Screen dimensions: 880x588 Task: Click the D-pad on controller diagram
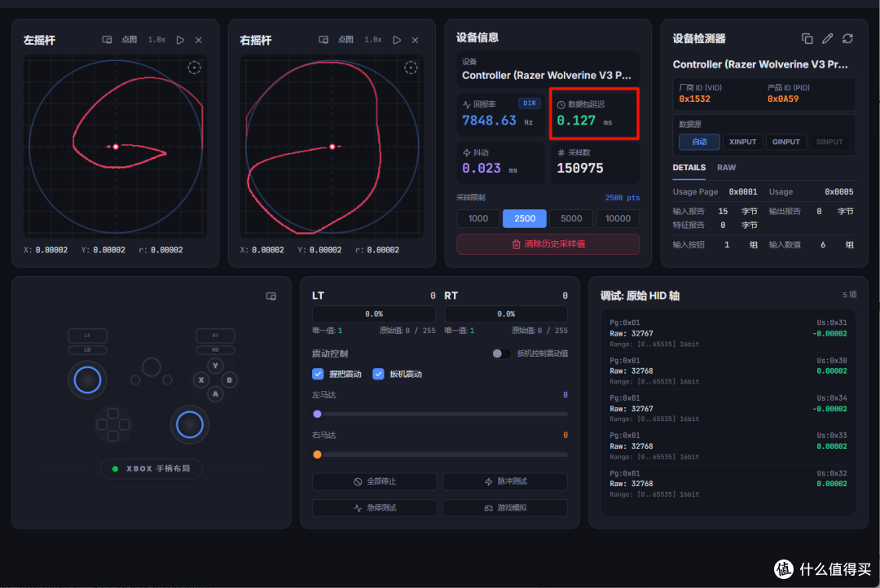click(112, 425)
